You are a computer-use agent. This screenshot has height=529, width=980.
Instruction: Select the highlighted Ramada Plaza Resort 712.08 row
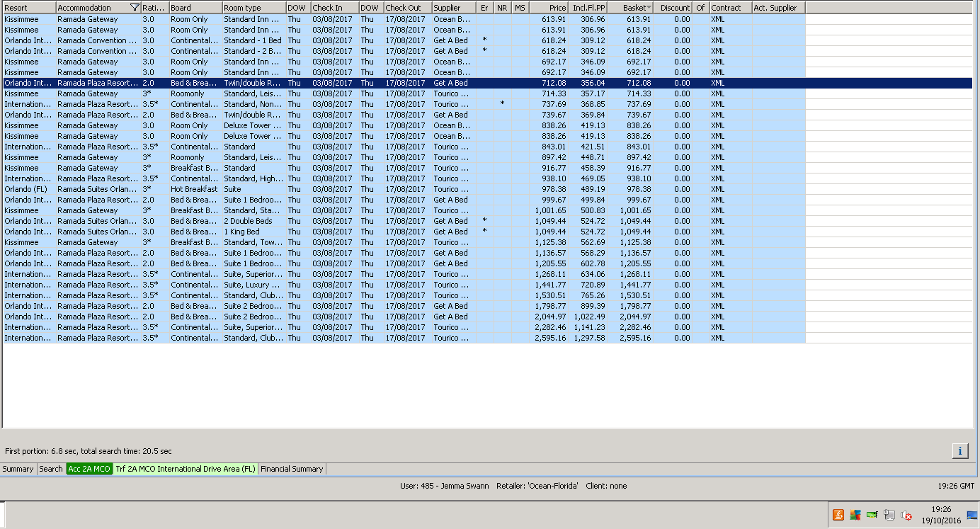pyautogui.click(x=487, y=83)
